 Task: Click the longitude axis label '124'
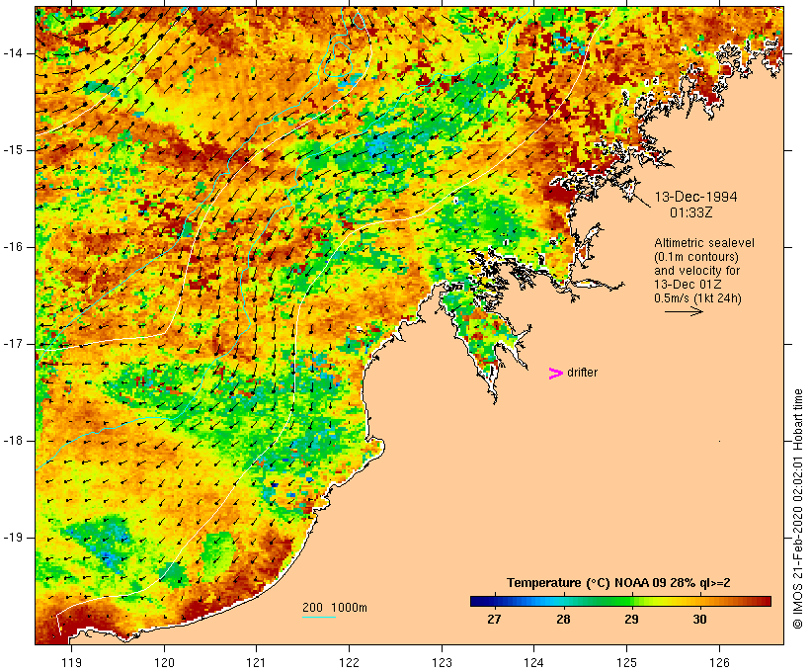pos(534,662)
